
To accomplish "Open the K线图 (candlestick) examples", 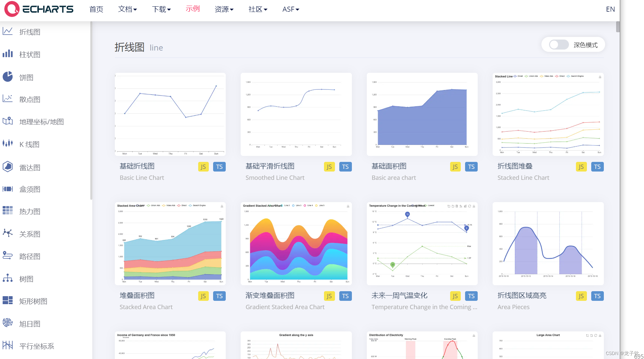I will coord(7,144).
